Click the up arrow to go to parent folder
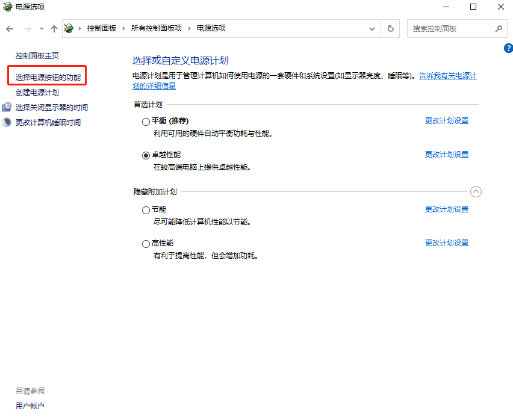The height and width of the screenshot is (420, 513). [x=54, y=28]
